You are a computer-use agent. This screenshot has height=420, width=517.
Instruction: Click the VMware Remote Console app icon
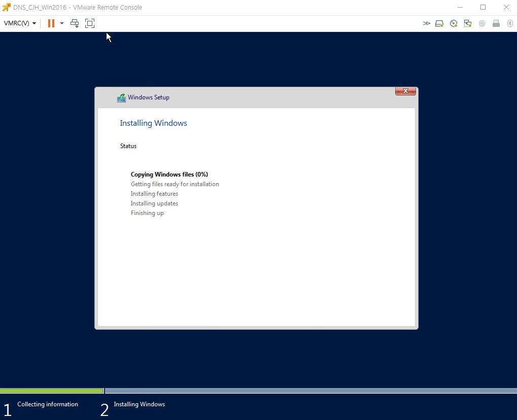(x=6, y=7)
